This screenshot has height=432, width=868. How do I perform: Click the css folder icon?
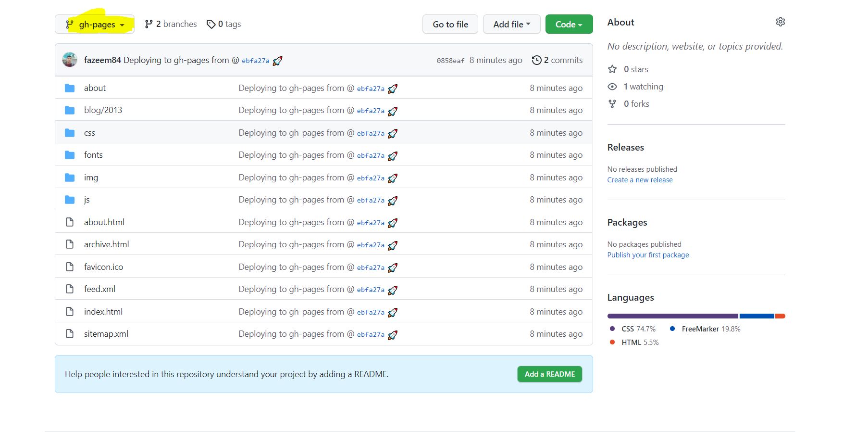pos(70,133)
